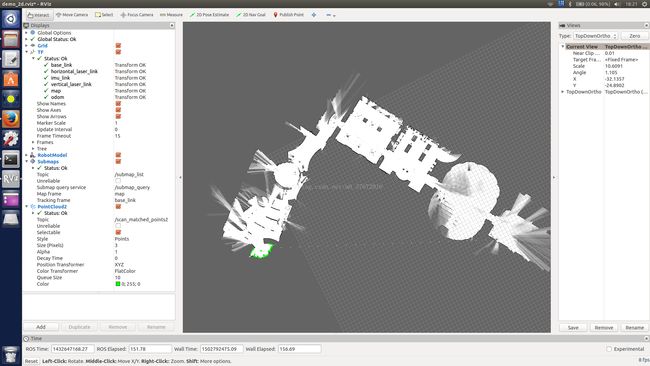Screen dimensions: 650x366
Task: Open the remove-tool minus dropdown in toolbar
Action: pos(331,15)
